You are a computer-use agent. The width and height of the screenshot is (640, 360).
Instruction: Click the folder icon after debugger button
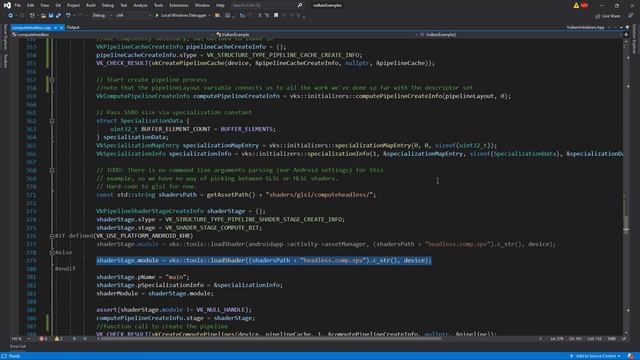(218, 16)
